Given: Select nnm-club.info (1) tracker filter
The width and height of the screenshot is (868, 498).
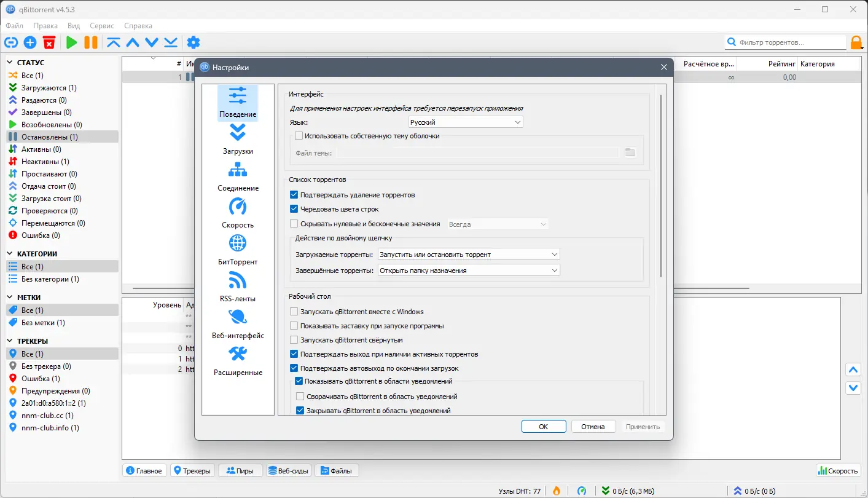Looking at the screenshot, I should tap(62, 428).
